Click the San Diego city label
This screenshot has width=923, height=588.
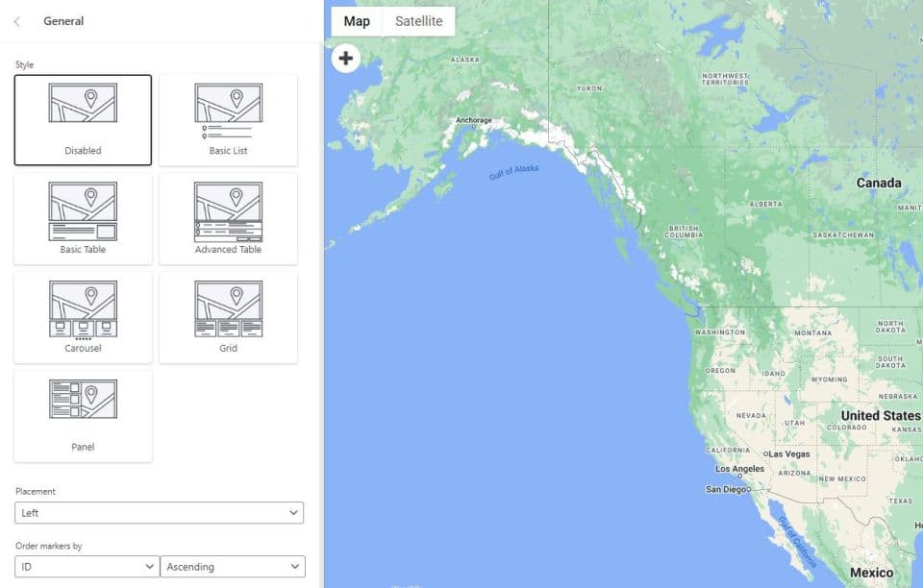pyautogui.click(x=727, y=489)
